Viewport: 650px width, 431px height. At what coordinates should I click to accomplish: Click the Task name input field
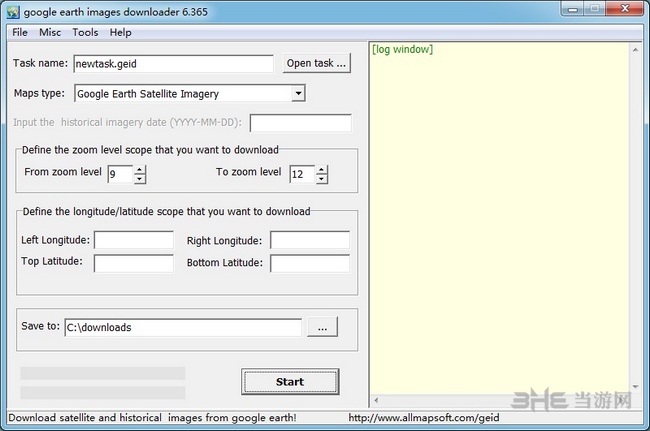click(x=173, y=64)
